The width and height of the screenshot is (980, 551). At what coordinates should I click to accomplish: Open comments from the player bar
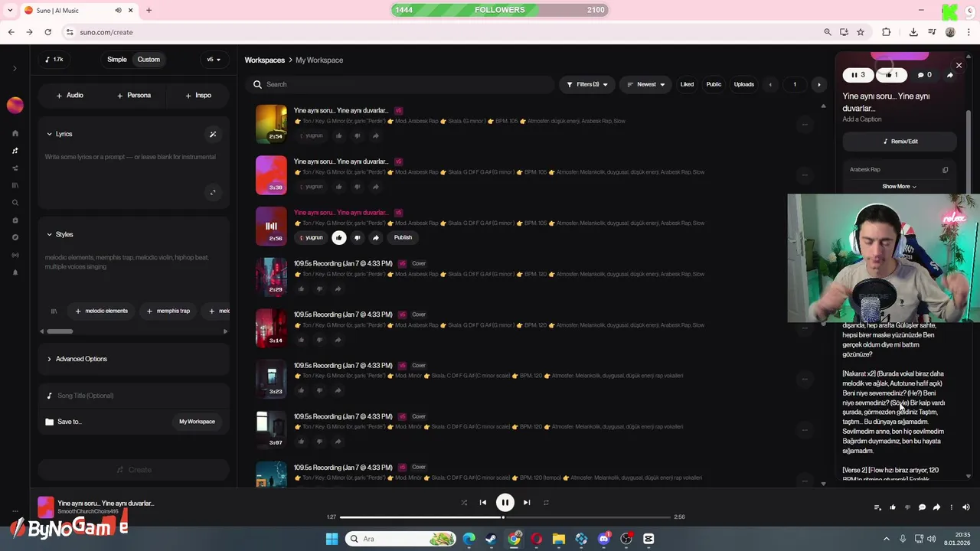tap(922, 507)
